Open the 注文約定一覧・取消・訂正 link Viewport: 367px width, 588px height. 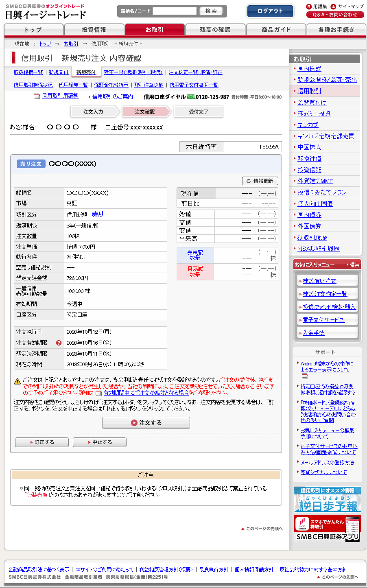coord(195,72)
